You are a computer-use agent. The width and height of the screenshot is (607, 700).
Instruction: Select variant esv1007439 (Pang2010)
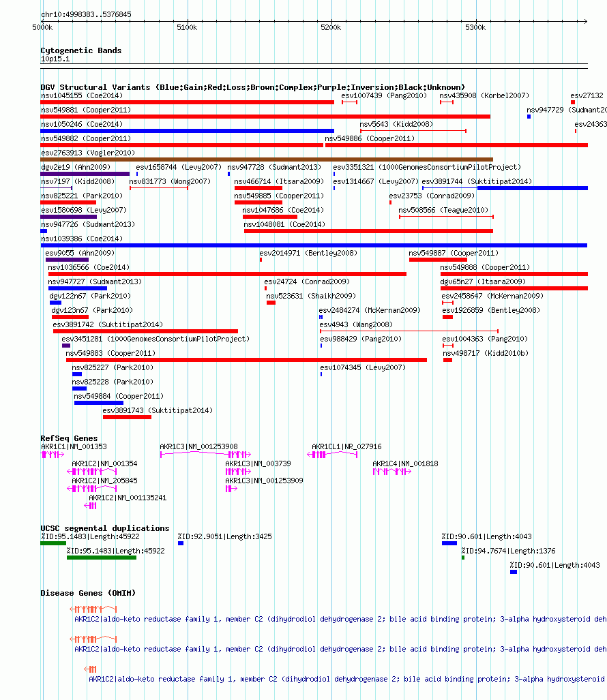384,95
